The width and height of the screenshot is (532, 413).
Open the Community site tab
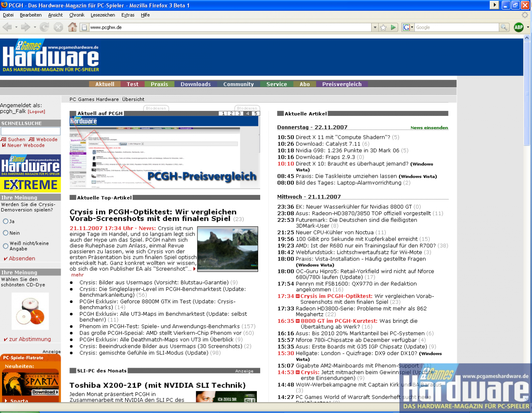pos(239,84)
